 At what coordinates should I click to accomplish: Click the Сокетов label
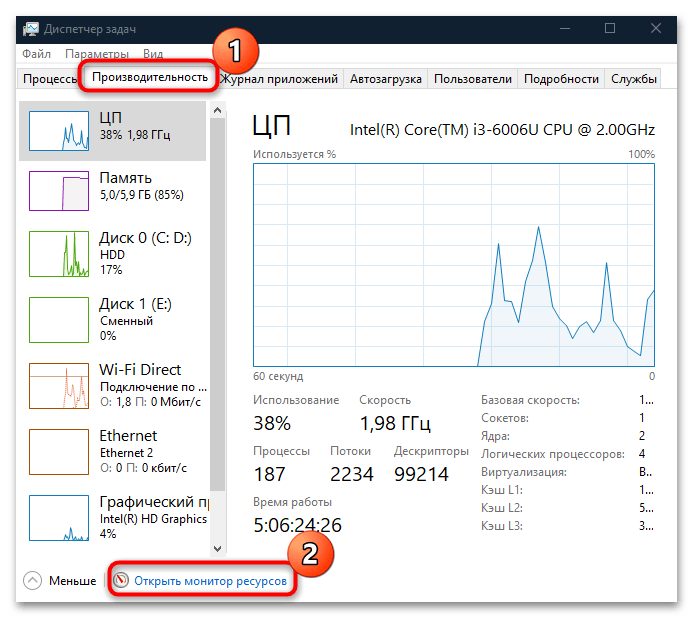point(505,418)
